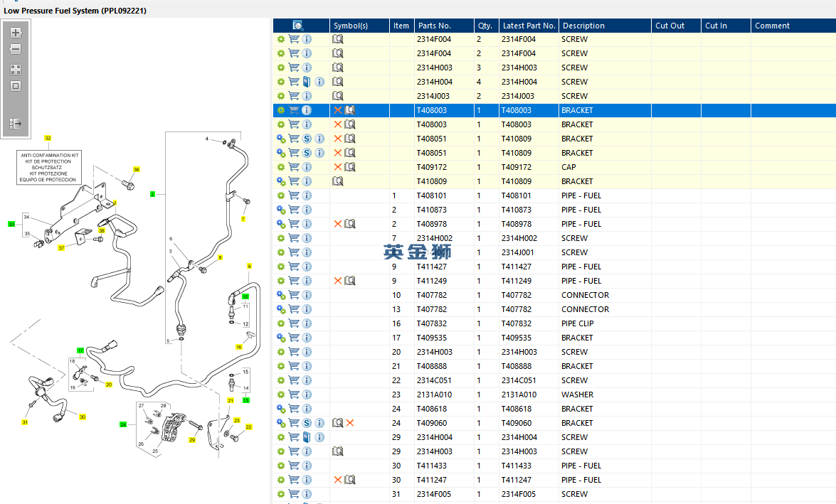The height and width of the screenshot is (504, 836).
Task: Zoom out of the parts diagram
Action: click(x=16, y=50)
